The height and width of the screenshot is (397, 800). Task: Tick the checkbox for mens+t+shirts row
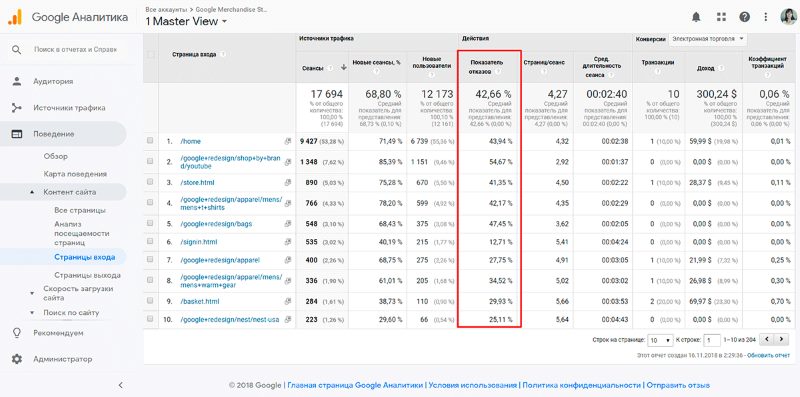click(x=150, y=202)
